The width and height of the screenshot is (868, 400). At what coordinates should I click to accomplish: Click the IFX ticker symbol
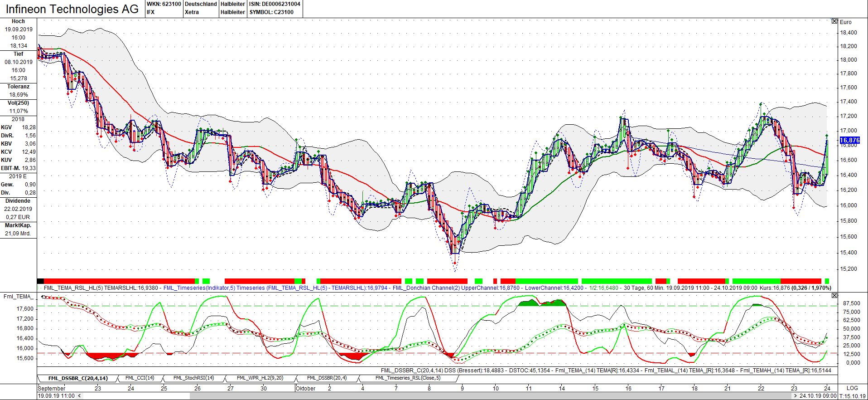pos(150,12)
